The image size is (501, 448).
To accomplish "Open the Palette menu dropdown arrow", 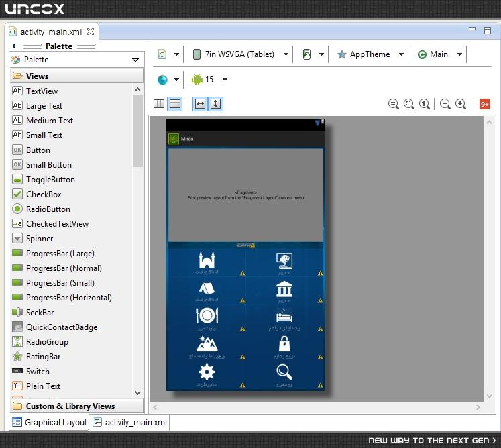I will 135,60.
